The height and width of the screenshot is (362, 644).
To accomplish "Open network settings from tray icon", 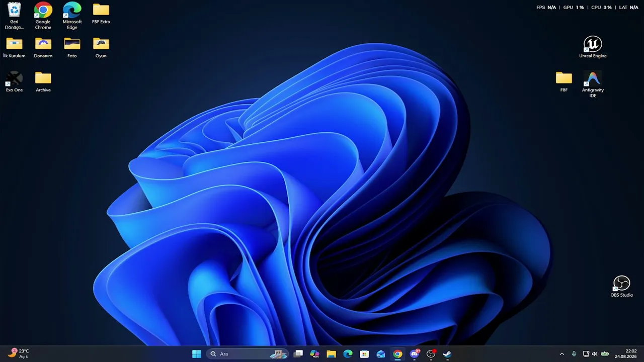I will click(x=586, y=354).
